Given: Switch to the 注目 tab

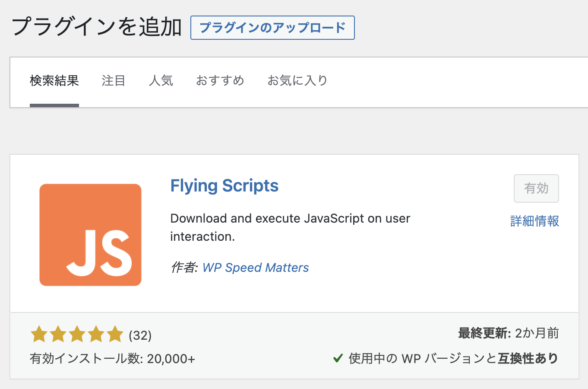Looking at the screenshot, I should pyautogui.click(x=114, y=81).
